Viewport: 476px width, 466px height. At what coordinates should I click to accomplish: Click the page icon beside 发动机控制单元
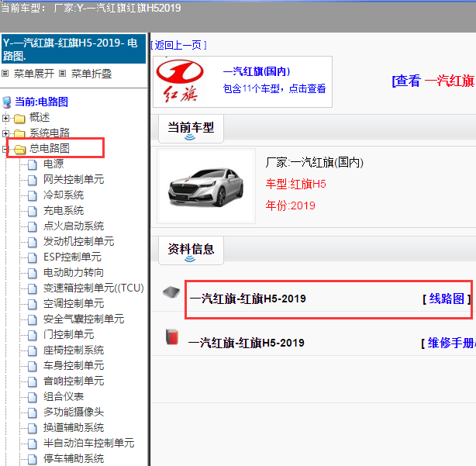pos(33,242)
